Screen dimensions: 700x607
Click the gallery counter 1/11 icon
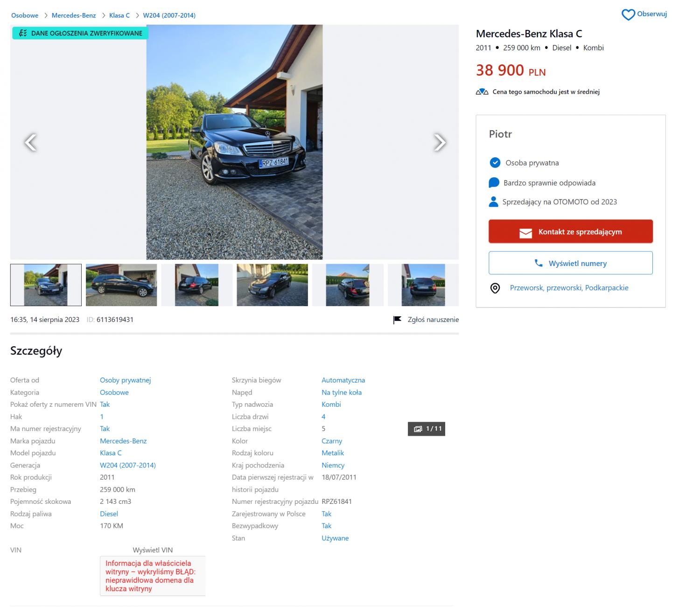tap(418, 429)
